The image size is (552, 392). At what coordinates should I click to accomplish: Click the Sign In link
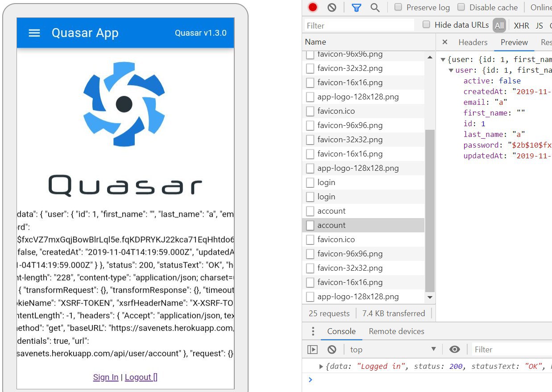tap(106, 377)
